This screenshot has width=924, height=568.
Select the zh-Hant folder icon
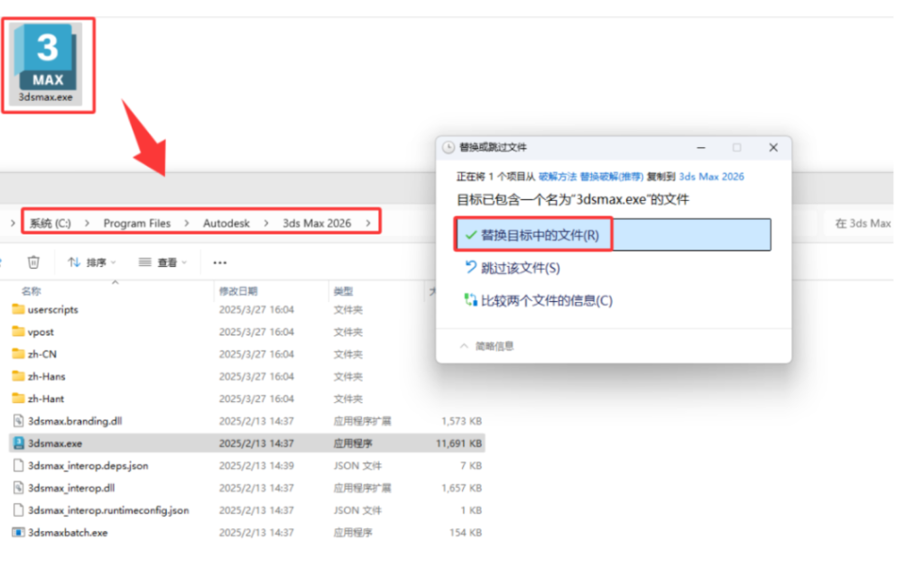[18, 399]
